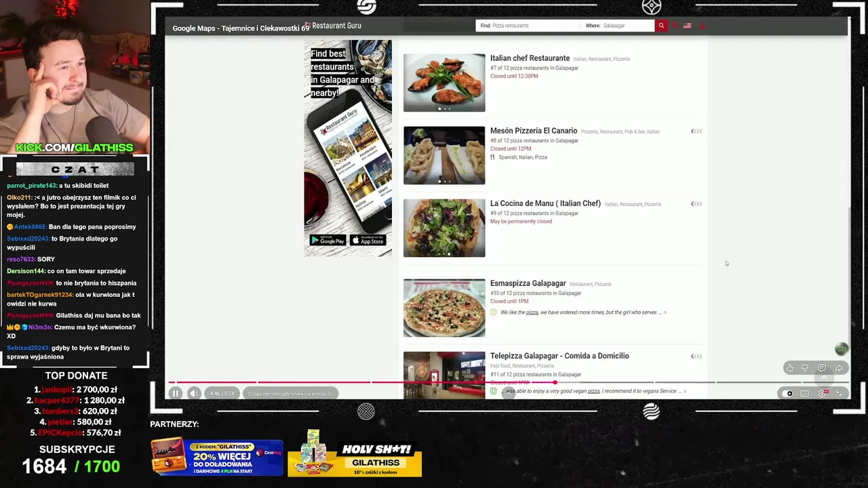Screen dimensions: 868x488
Task: Open the US flag language selector
Action: [x=687, y=26]
